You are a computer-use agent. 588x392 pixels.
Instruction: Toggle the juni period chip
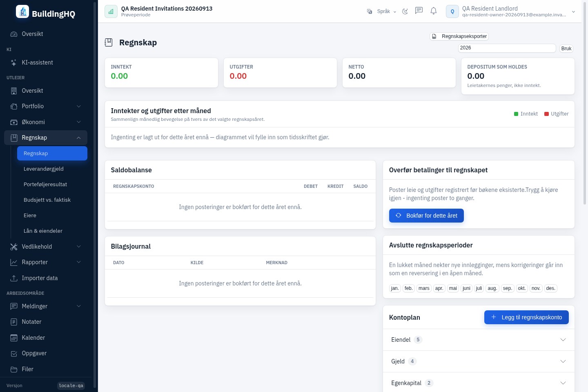(466, 288)
